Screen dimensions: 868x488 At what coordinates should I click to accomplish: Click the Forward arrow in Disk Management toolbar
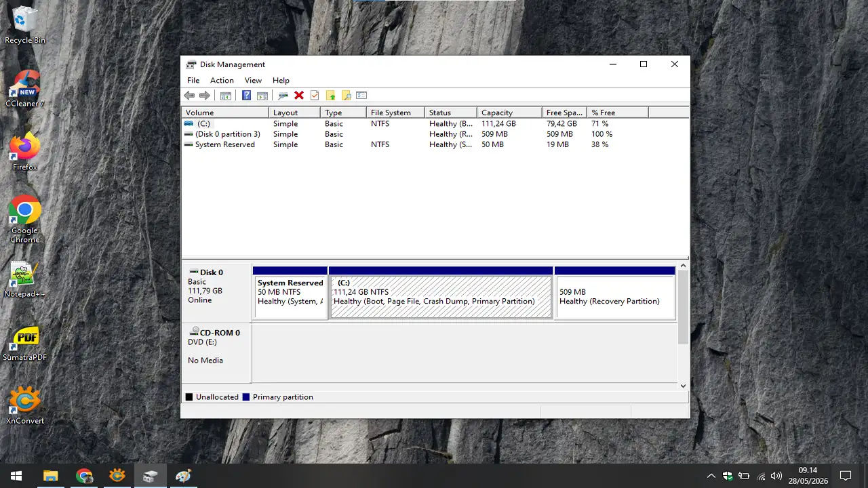pos(204,96)
